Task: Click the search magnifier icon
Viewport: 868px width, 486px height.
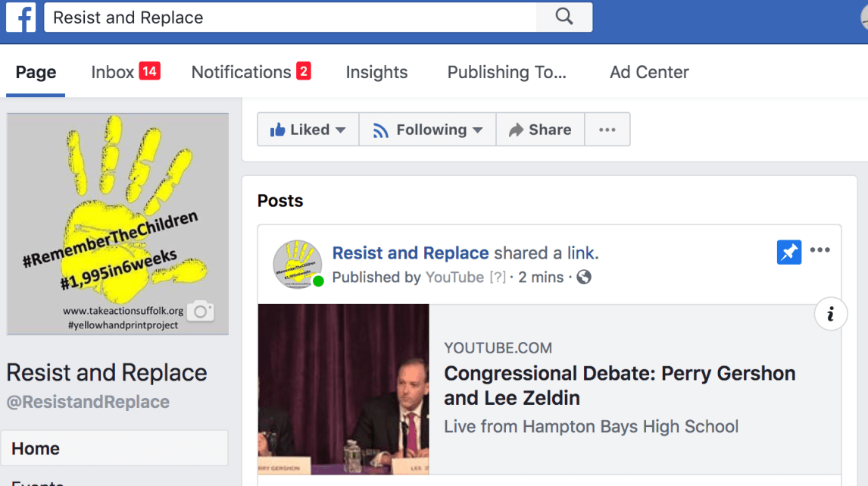Action: pyautogui.click(x=564, y=17)
